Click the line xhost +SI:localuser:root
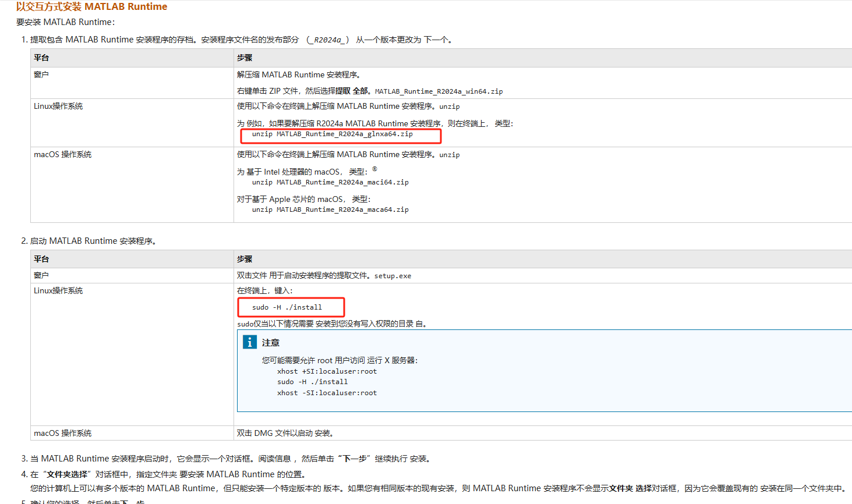This screenshot has width=852, height=504. coord(327,371)
